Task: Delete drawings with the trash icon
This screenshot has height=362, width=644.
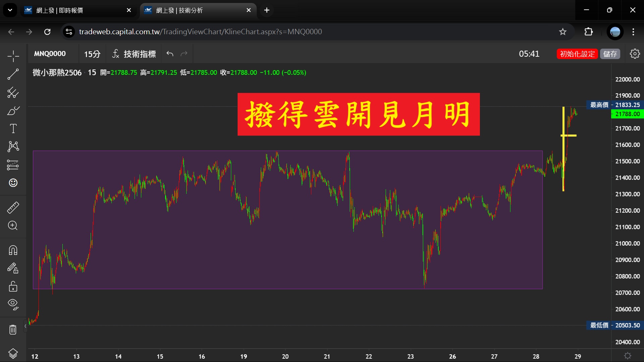Action: (x=13, y=330)
